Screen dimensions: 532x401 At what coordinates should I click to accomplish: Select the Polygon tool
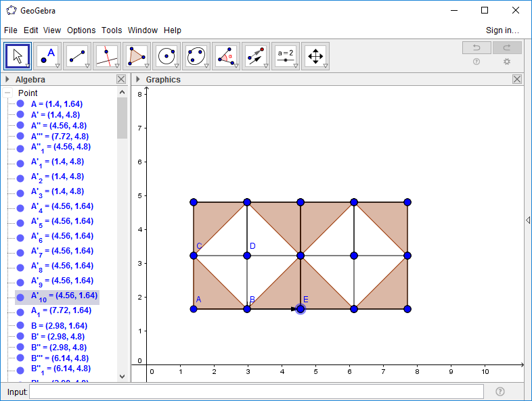(x=137, y=56)
